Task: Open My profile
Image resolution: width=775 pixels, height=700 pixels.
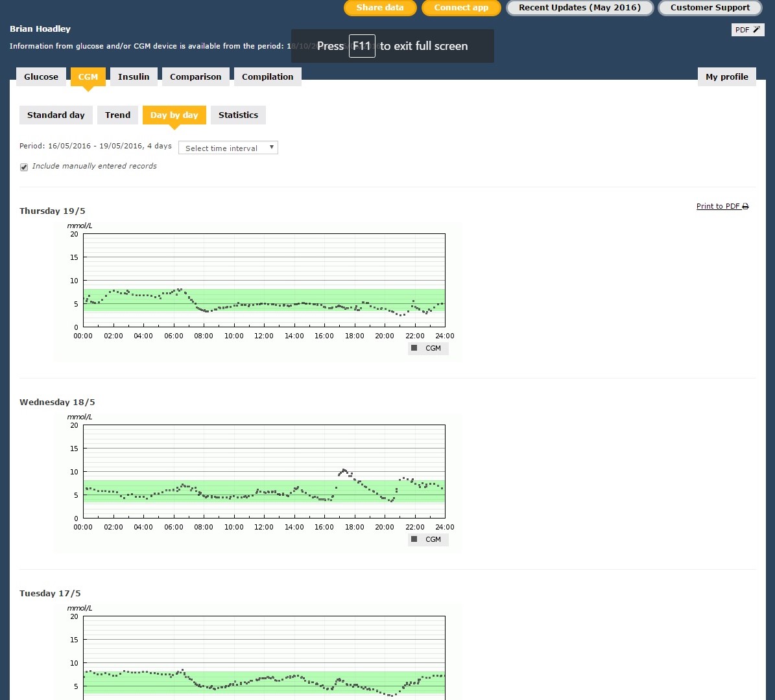Action: point(726,76)
